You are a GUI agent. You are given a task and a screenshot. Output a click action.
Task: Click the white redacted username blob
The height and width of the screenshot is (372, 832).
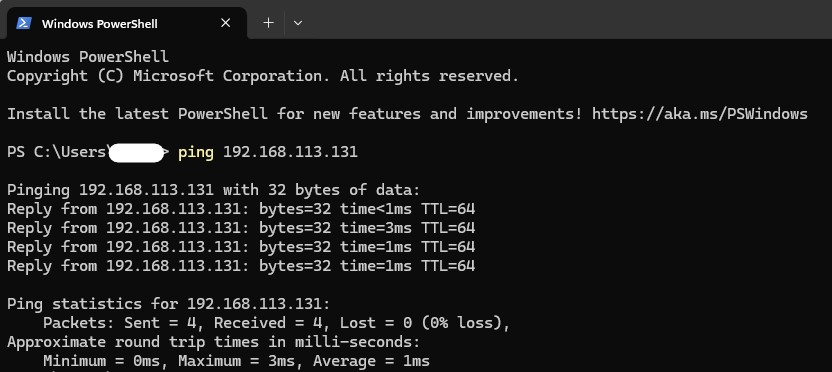pyautogui.click(x=136, y=153)
